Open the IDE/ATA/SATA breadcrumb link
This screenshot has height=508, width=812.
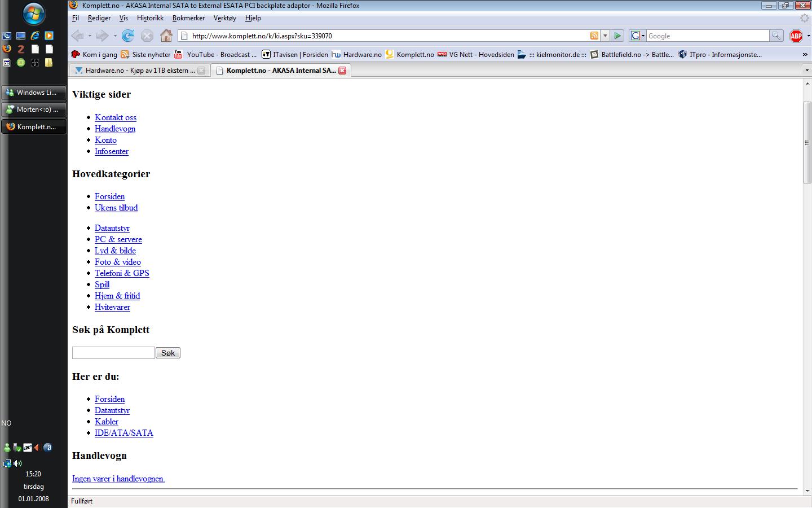pyautogui.click(x=124, y=433)
